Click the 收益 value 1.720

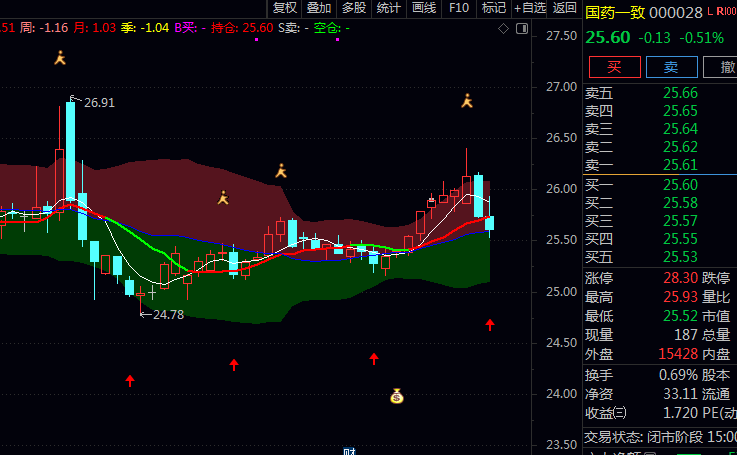(680, 413)
